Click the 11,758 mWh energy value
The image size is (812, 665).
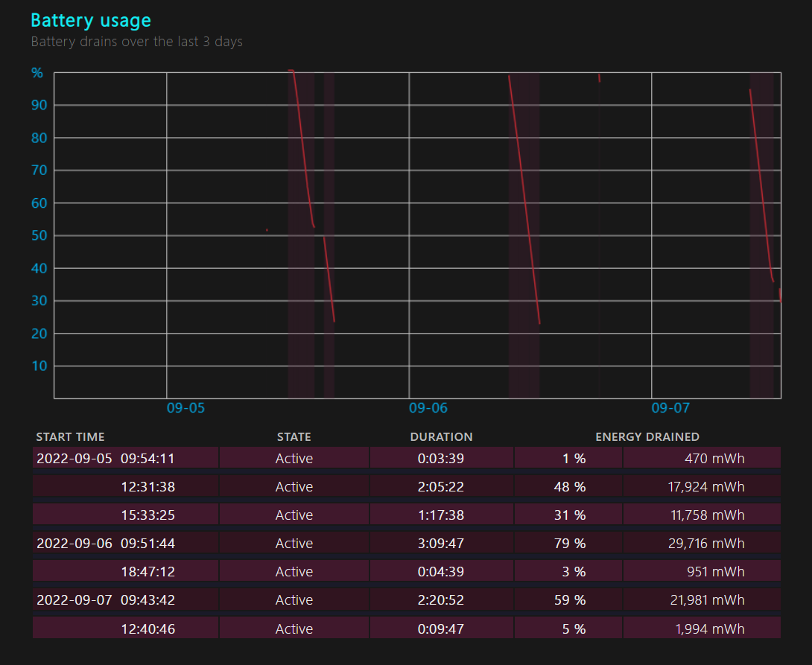click(708, 515)
